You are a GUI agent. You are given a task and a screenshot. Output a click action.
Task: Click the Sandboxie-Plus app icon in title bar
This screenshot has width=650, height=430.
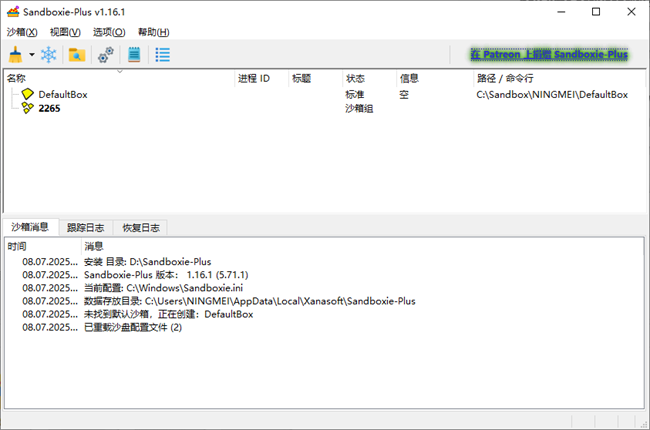[x=13, y=12]
